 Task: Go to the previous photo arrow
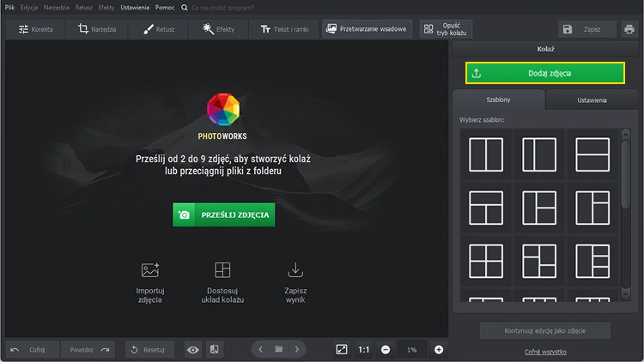[x=260, y=349]
